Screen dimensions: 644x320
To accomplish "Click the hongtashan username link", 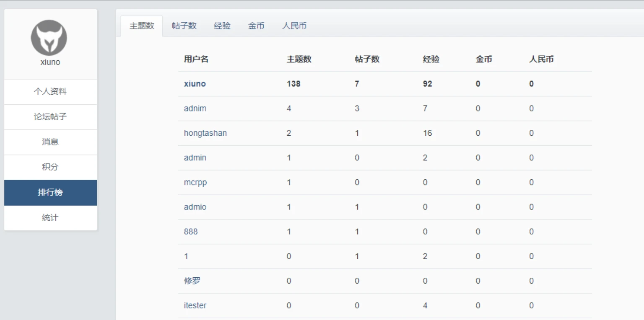I will [205, 133].
